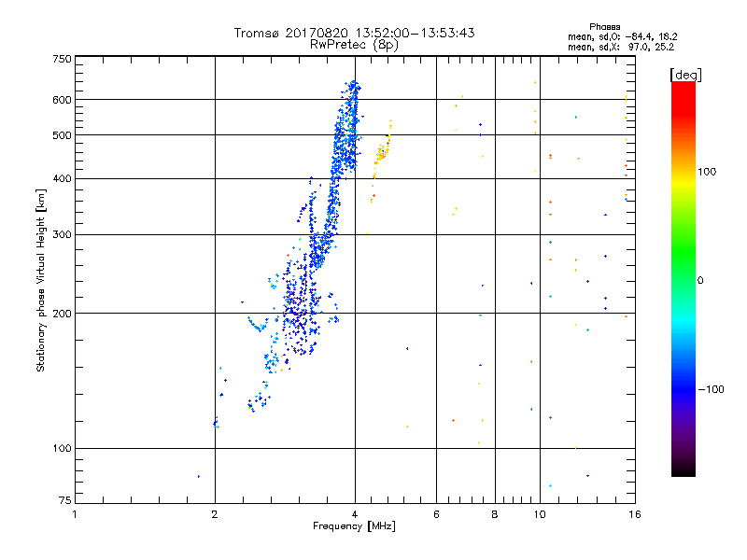
Task: Click the x-axis tick label "2"
Action: [215, 514]
